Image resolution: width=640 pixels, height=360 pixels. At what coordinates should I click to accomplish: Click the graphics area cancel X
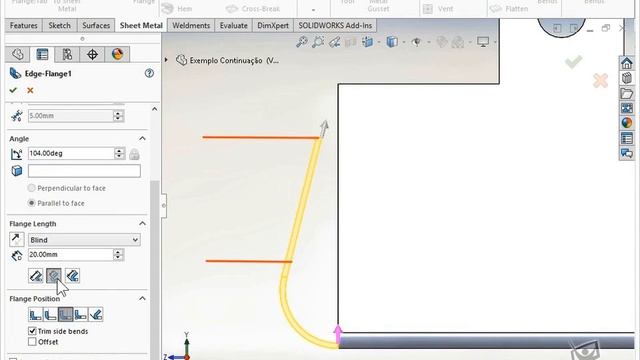click(600, 80)
